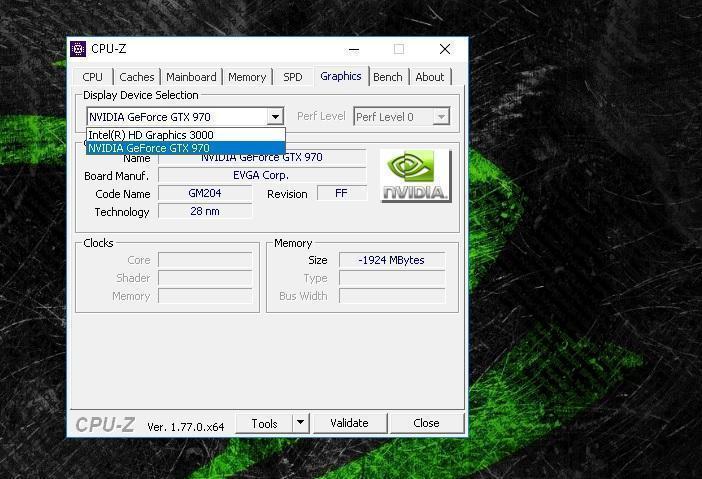Click the Validate button
The width and height of the screenshot is (702, 479).
[350, 423]
